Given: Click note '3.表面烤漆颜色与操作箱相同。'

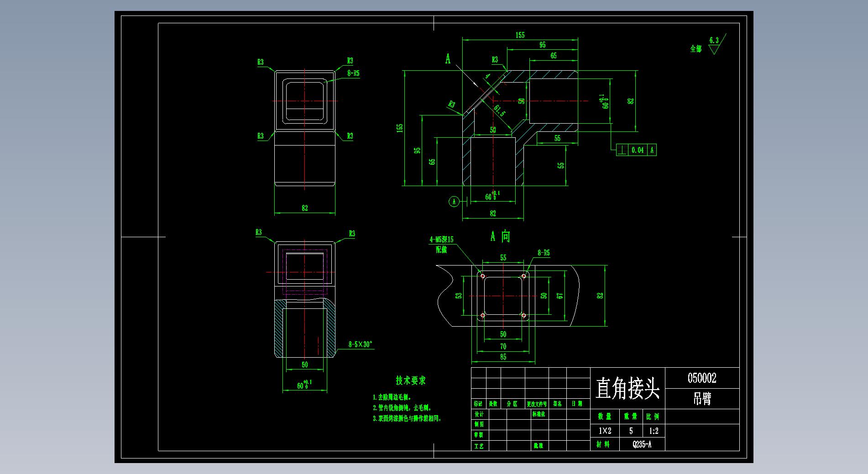Looking at the screenshot, I should pos(407,418).
